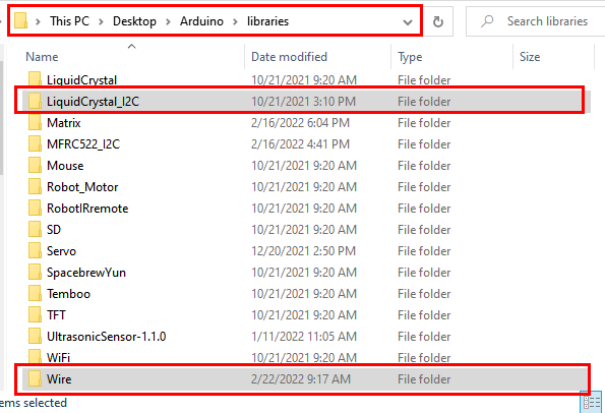
Task: Select the Wire folder name
Action: coord(59,379)
